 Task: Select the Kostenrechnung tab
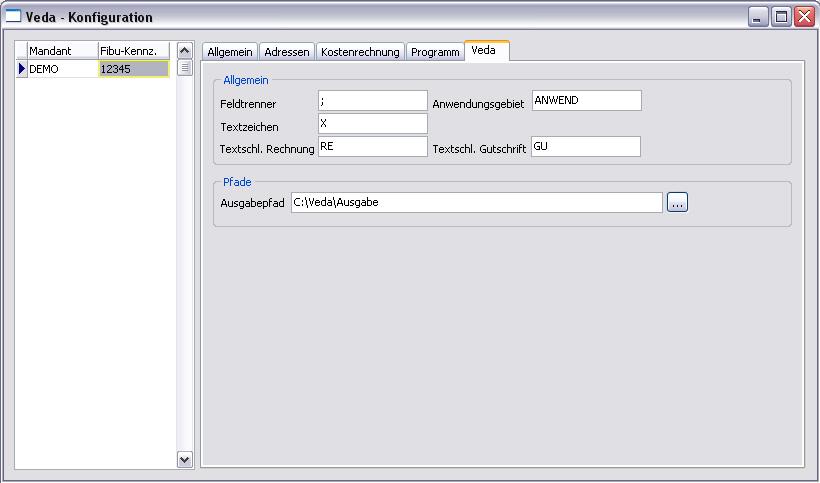(x=360, y=52)
